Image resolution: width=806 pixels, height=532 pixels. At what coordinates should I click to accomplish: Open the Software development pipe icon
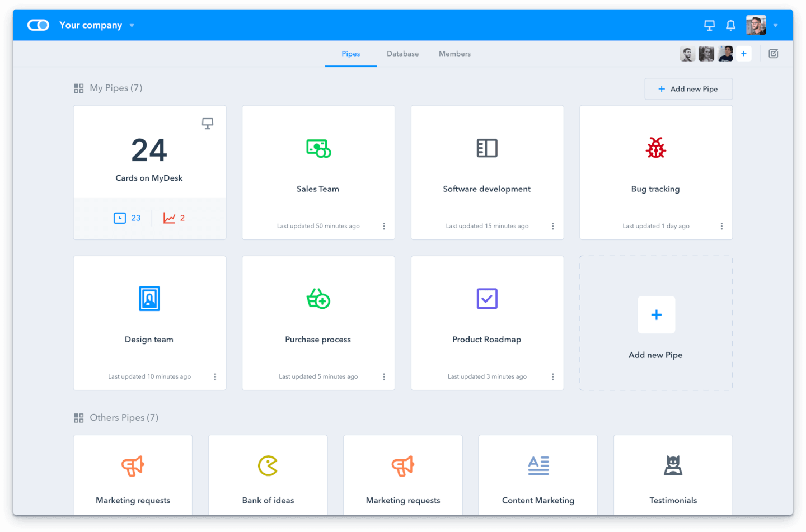tap(487, 148)
